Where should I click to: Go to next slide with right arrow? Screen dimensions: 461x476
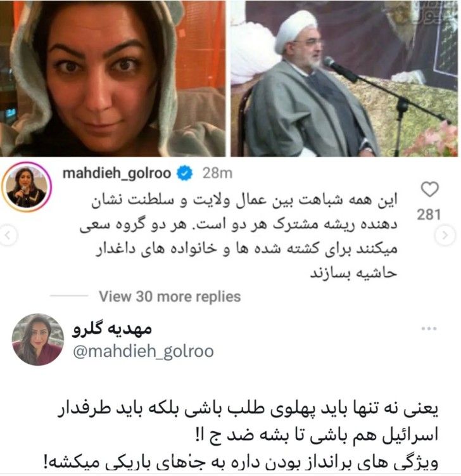click(x=445, y=235)
